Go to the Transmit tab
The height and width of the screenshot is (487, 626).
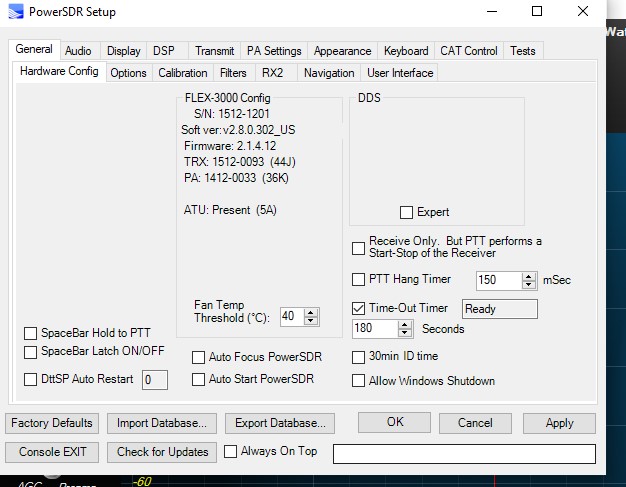(214, 51)
